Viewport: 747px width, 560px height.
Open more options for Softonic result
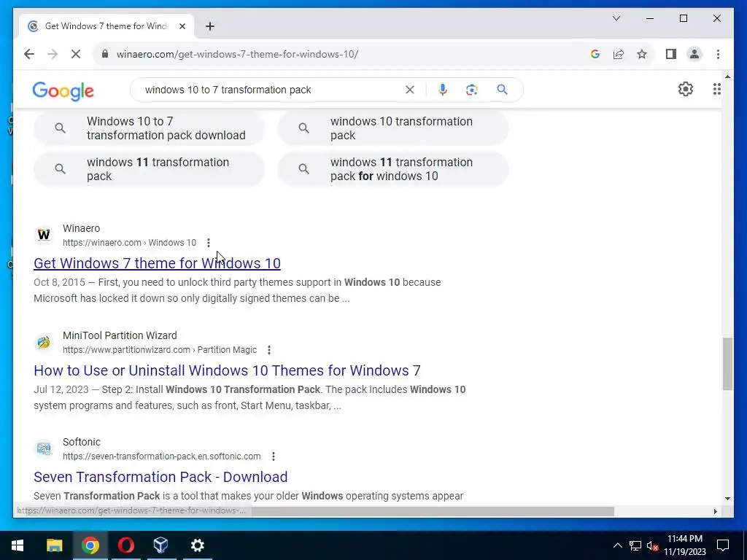pyautogui.click(x=274, y=456)
